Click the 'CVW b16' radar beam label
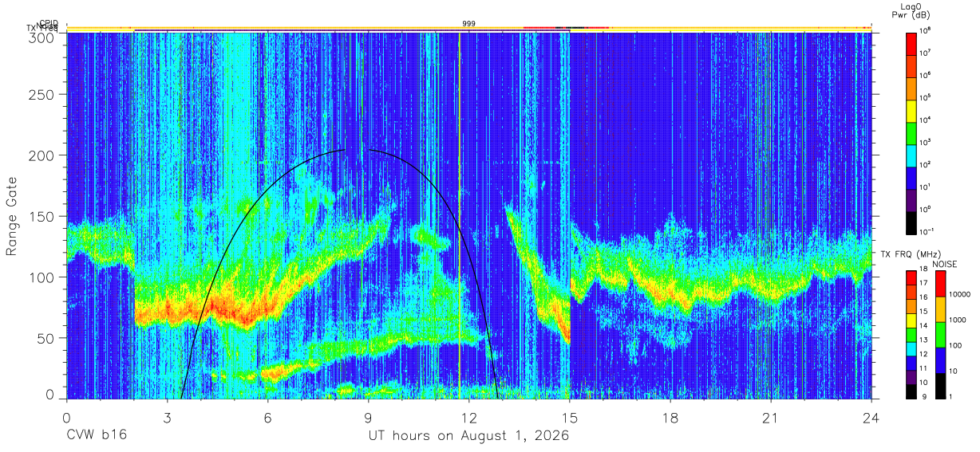 click(96, 435)
